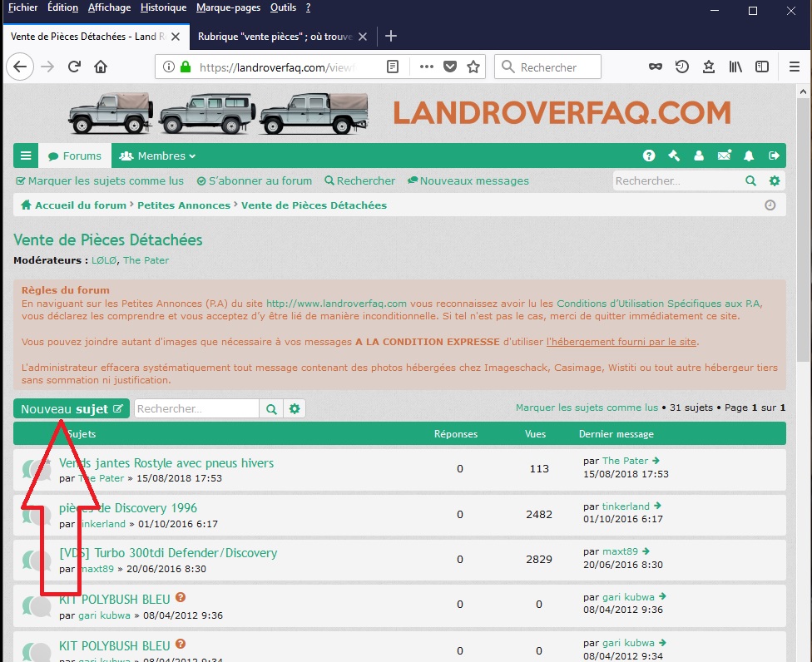The width and height of the screenshot is (812, 662).
Task: Toggle the S'abonner au forum subscription
Action: (x=255, y=180)
